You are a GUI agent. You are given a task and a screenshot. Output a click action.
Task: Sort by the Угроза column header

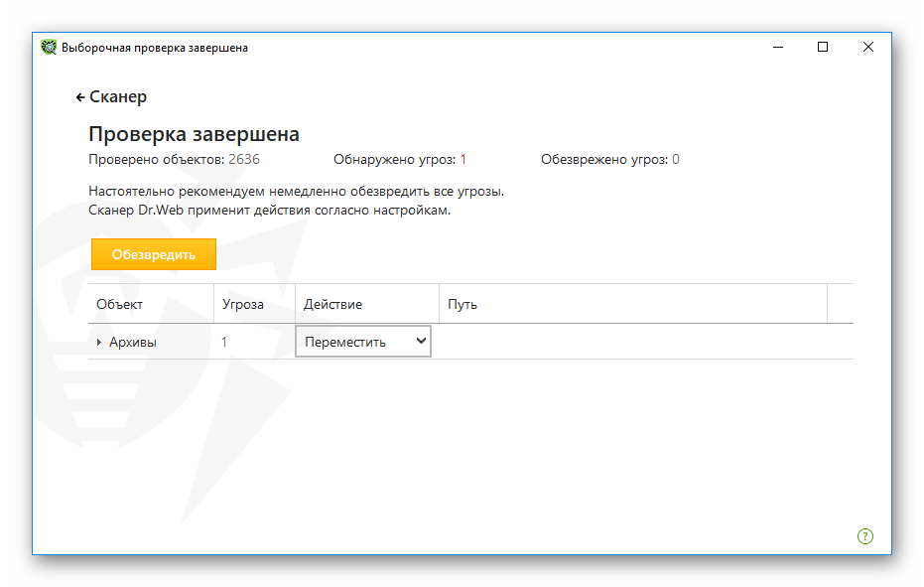point(243,304)
